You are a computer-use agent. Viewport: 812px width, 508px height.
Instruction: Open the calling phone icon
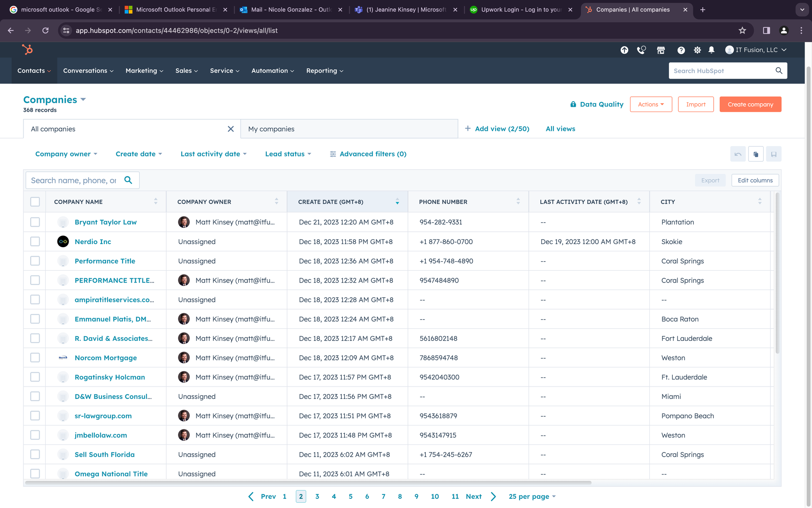(x=641, y=50)
